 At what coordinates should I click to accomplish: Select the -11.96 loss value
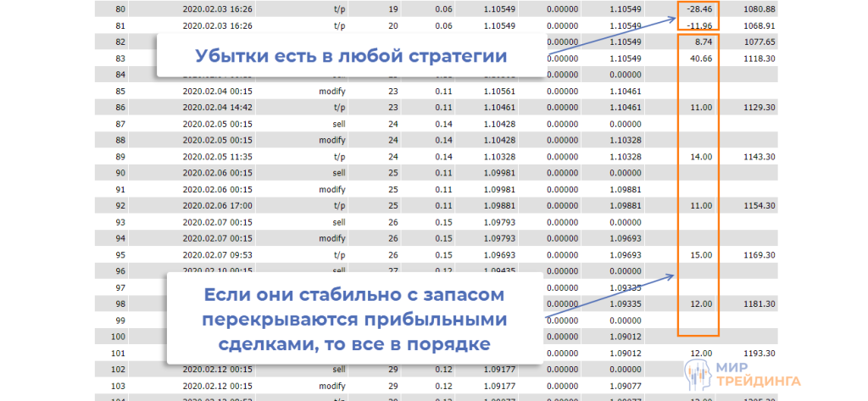coord(699,25)
